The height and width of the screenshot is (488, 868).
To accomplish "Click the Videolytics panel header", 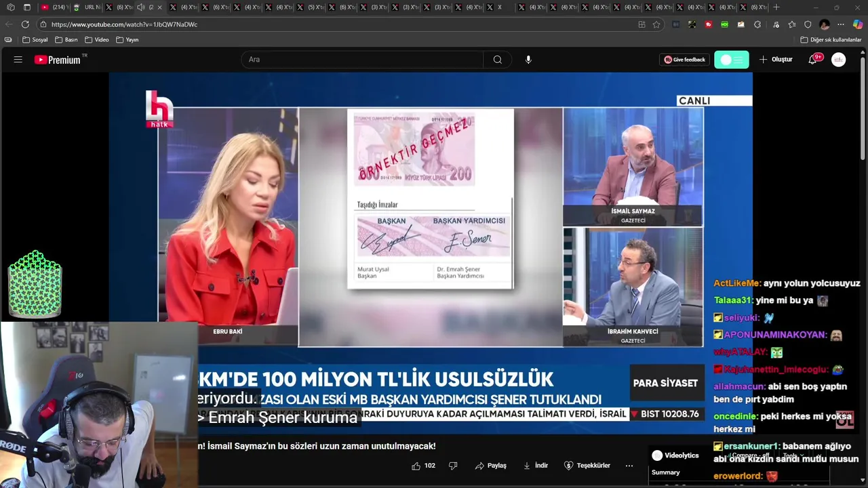I will (x=675, y=455).
